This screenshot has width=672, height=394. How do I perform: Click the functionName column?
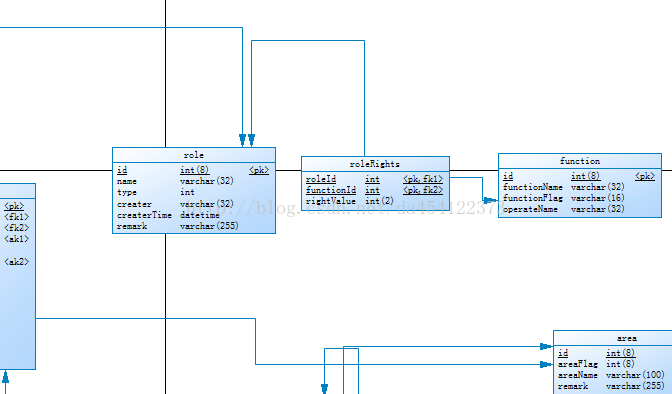533,187
